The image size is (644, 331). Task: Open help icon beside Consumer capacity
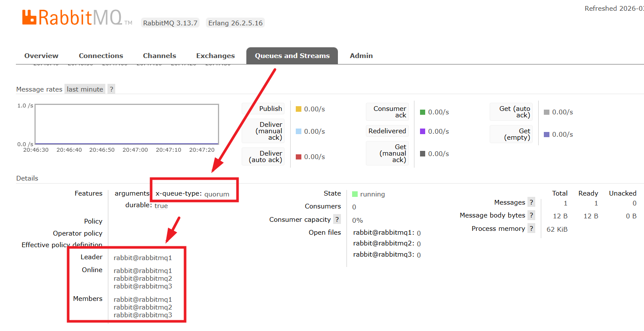[x=337, y=220]
